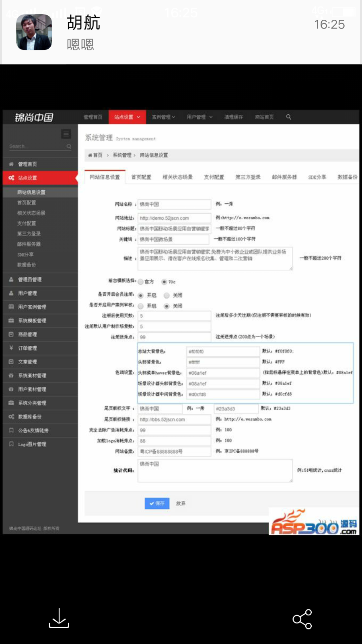Viewport: 362px width, 644px height.
Task: Click the 锦尚中国 logo
Action: point(34,118)
